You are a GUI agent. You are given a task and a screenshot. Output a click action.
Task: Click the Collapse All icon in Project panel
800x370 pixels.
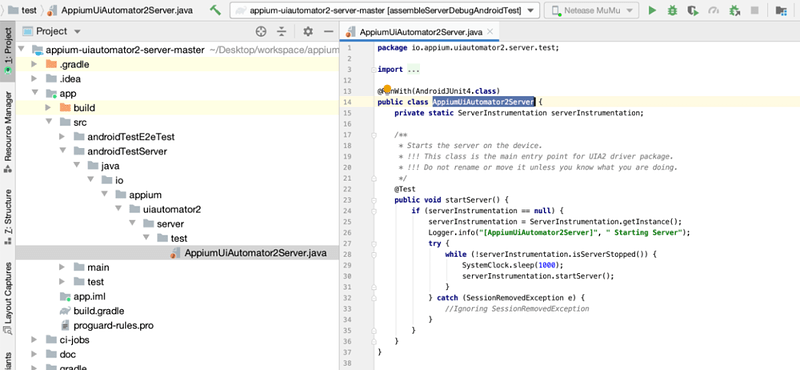[x=282, y=32]
